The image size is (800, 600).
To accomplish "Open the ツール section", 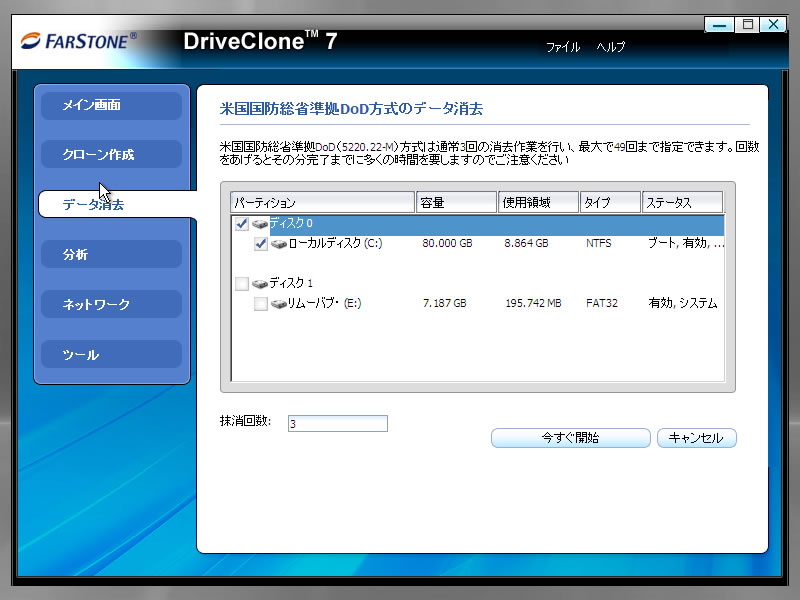I will point(111,354).
